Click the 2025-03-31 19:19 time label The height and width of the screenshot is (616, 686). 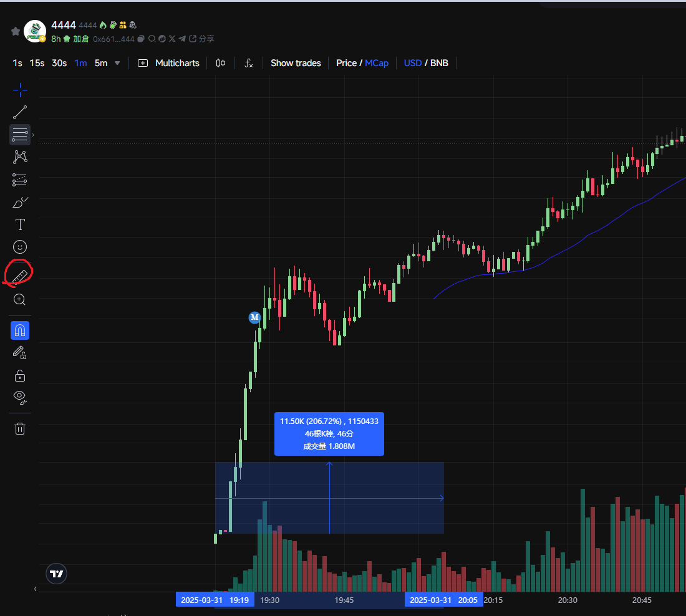tap(215, 600)
